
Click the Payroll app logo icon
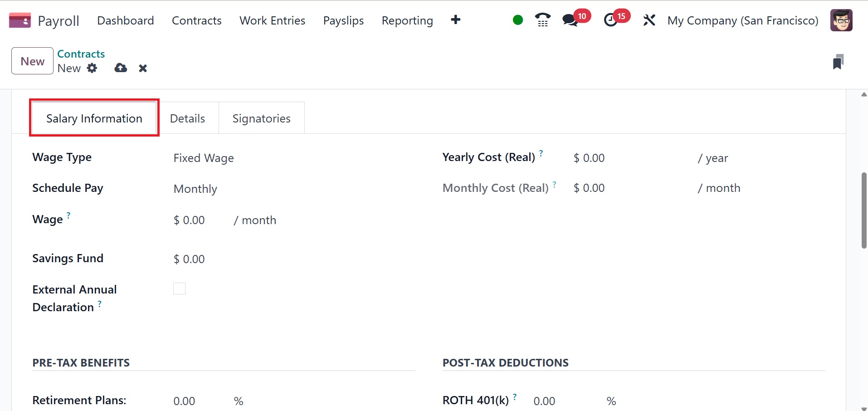tap(20, 20)
